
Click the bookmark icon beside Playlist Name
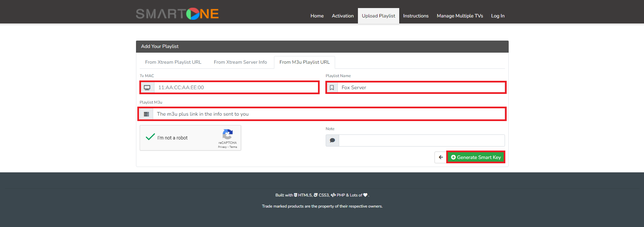coord(332,88)
